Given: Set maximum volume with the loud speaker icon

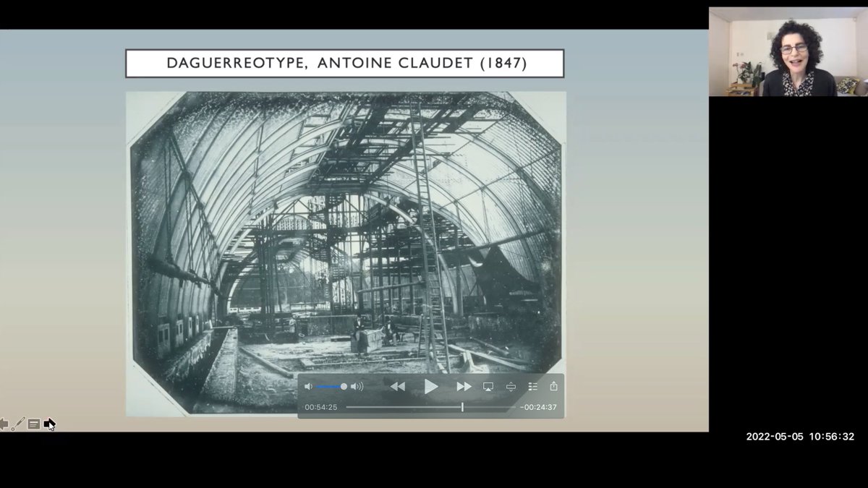Looking at the screenshot, I should point(357,387).
